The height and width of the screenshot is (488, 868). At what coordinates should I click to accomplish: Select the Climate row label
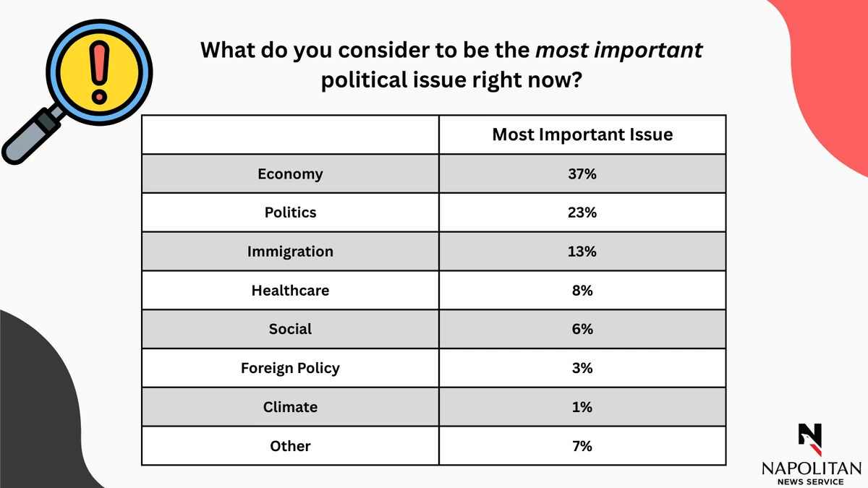tap(290, 407)
